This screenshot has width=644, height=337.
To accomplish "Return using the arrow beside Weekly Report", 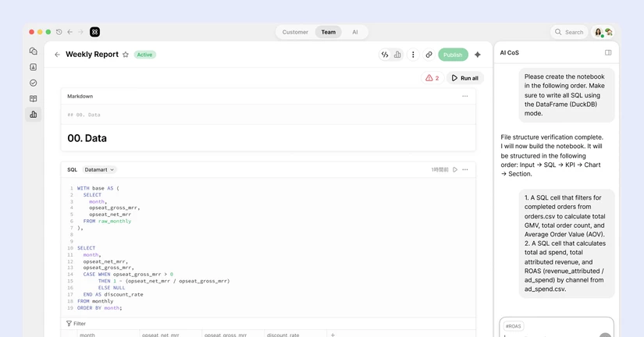I will click(57, 55).
